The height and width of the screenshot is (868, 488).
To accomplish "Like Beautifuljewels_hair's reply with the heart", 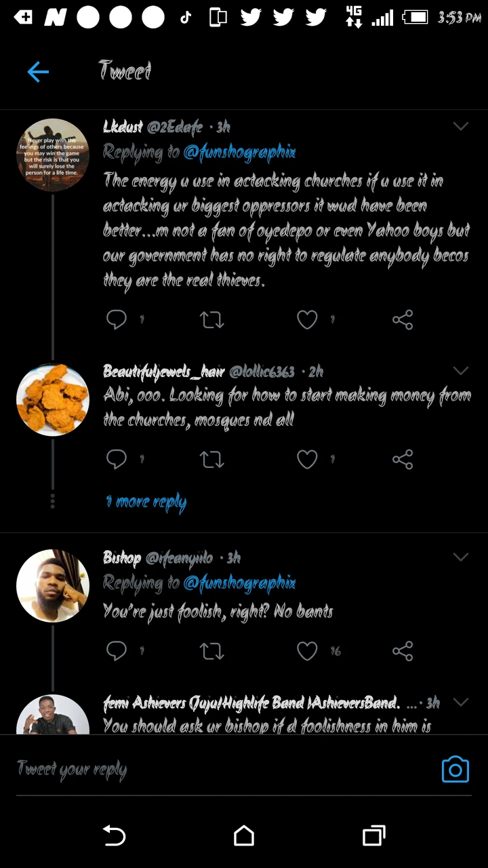I will point(307,460).
